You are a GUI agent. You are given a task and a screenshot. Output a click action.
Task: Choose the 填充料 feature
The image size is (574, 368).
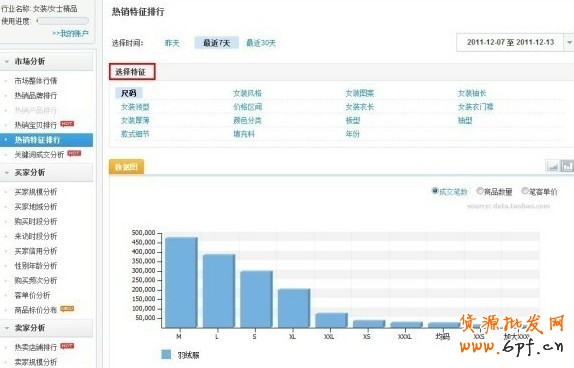coord(244,134)
